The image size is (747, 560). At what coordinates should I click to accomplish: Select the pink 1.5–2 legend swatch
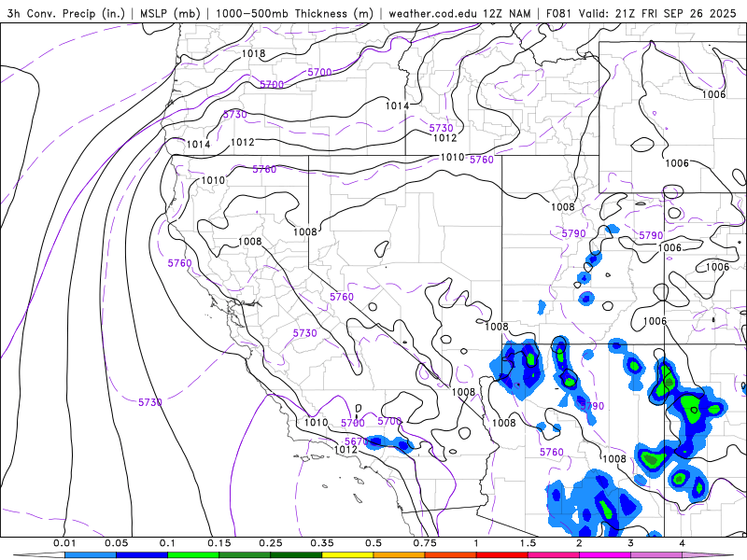[554, 555]
